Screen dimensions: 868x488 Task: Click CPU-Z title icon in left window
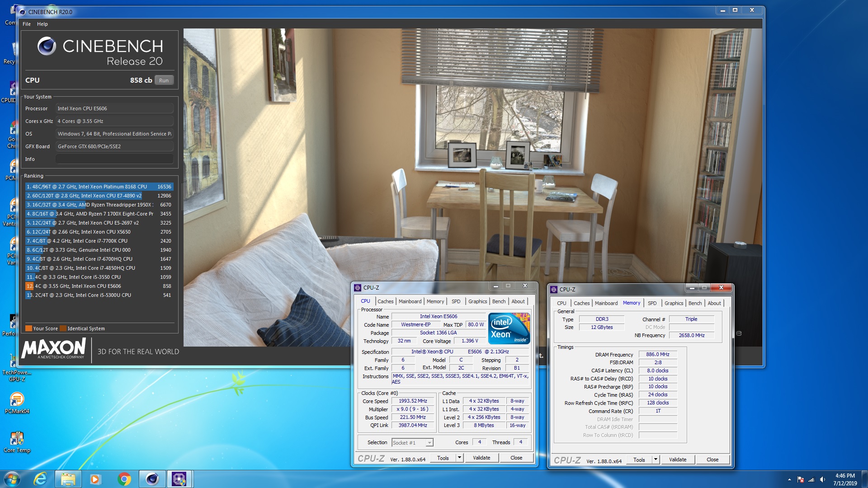358,287
